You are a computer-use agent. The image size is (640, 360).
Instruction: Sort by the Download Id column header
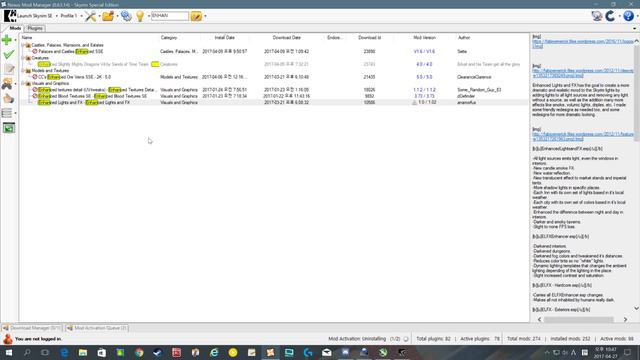369,38
